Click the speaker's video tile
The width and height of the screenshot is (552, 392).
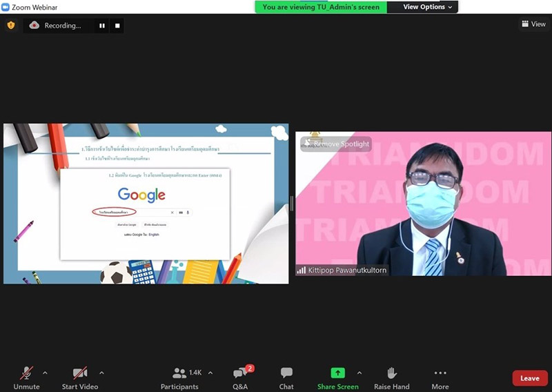[423, 204]
